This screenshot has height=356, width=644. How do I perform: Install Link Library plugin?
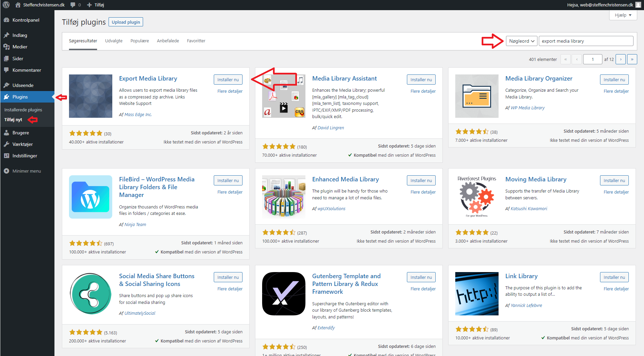(614, 277)
